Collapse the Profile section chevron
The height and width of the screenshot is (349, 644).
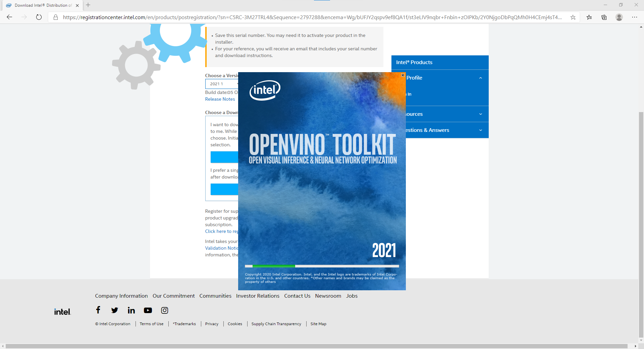(480, 78)
